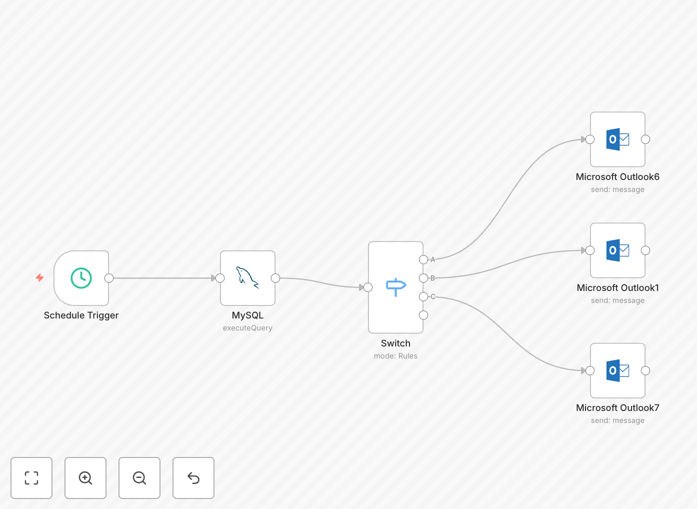Click the Microsoft Outlook7 input connector

pos(590,370)
